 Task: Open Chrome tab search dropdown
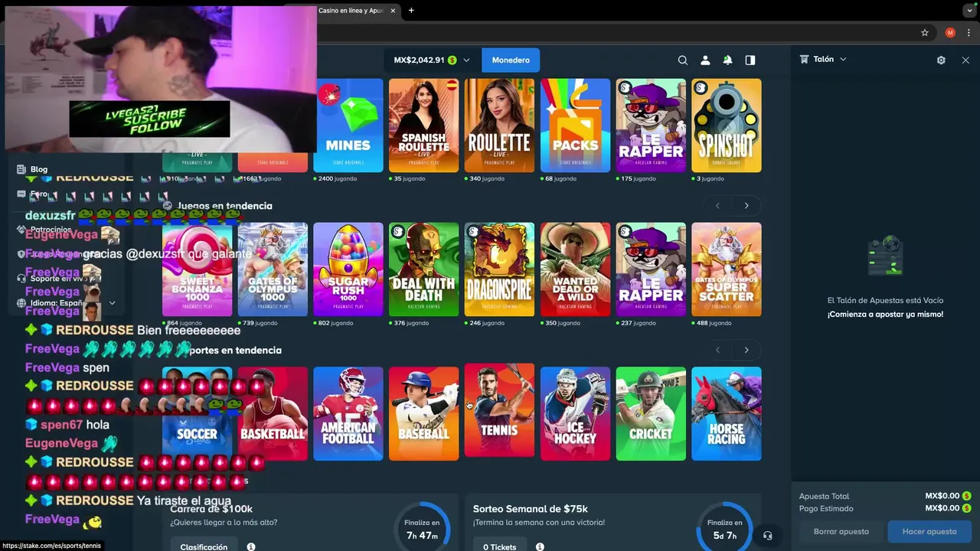click(x=970, y=11)
